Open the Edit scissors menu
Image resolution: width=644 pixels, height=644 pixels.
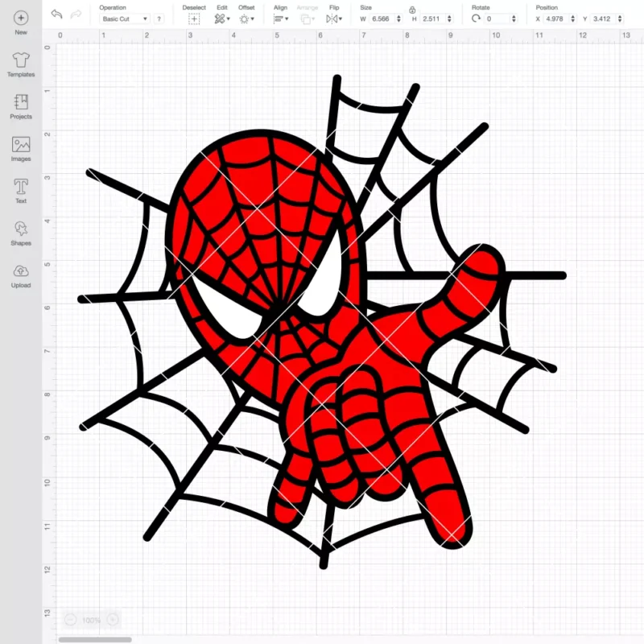(222, 19)
